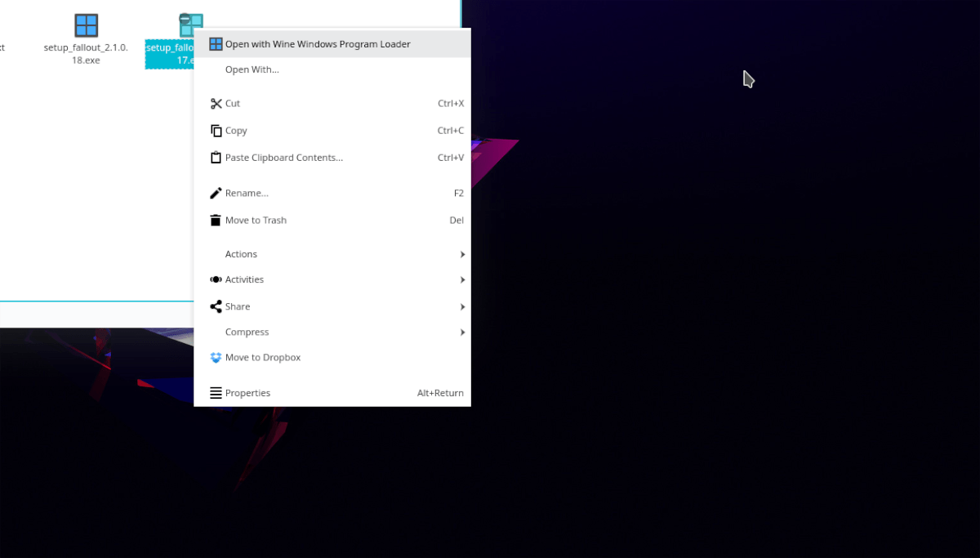Open the Activities submenu

[x=332, y=279]
